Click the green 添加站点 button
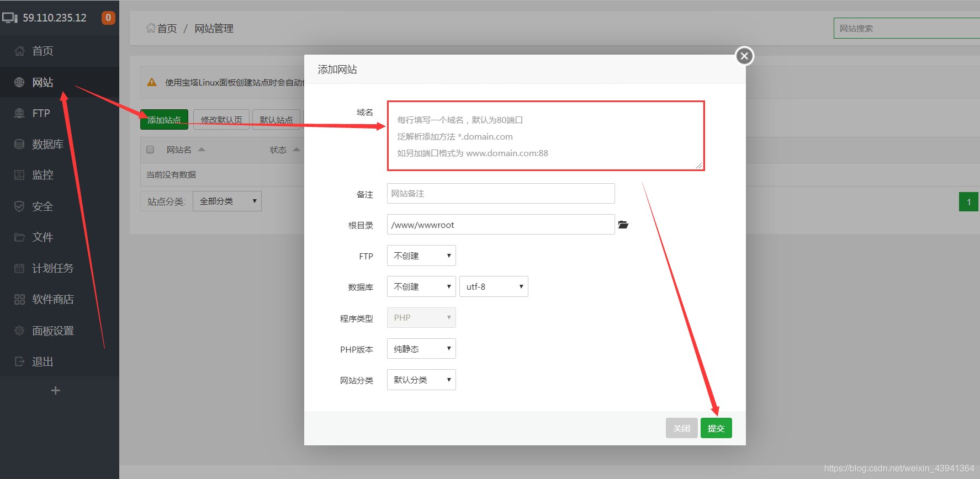Viewport: 980px width, 479px height. (x=164, y=120)
